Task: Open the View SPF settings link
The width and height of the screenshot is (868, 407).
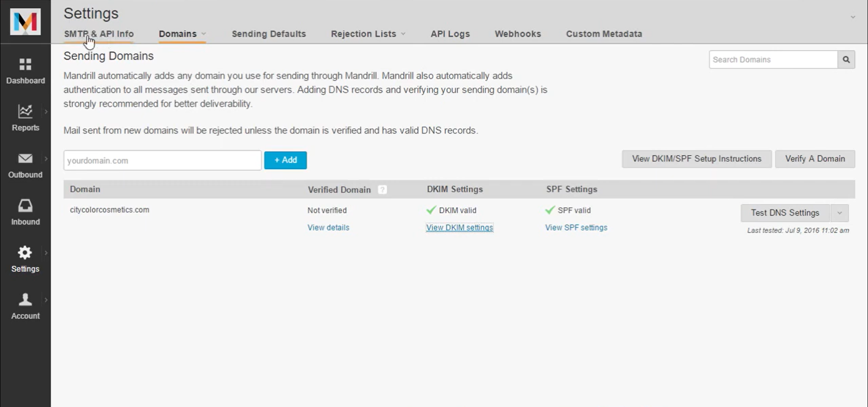Action: point(576,227)
